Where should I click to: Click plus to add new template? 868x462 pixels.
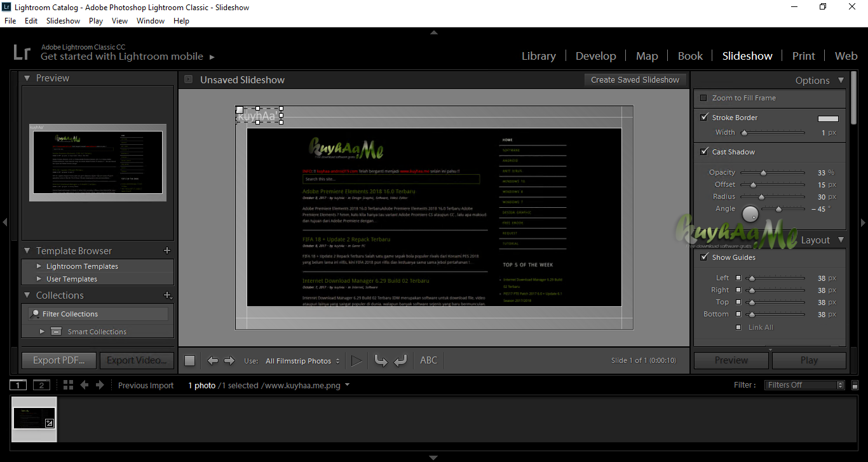coord(167,250)
